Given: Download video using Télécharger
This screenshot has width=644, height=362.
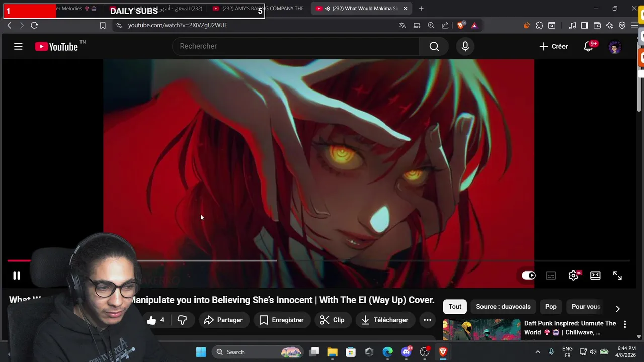Looking at the screenshot, I should pyautogui.click(x=385, y=320).
